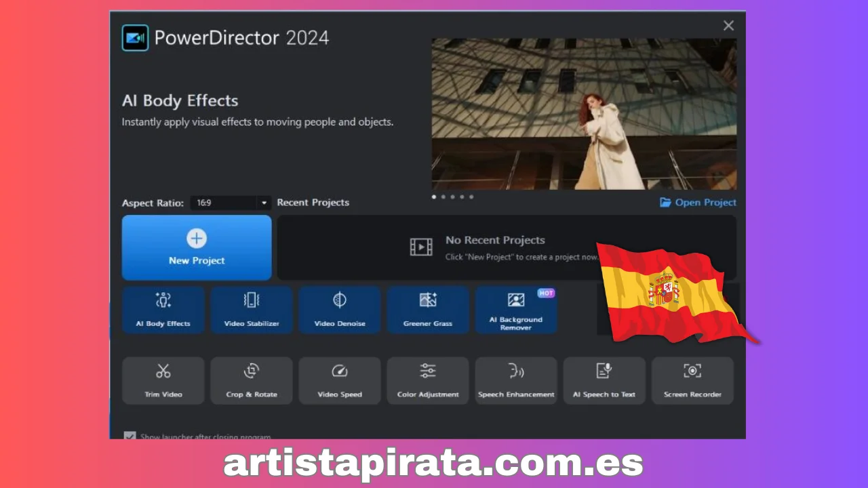868x488 pixels.
Task: Click the No Recent Projects placeholder text
Action: tap(495, 240)
